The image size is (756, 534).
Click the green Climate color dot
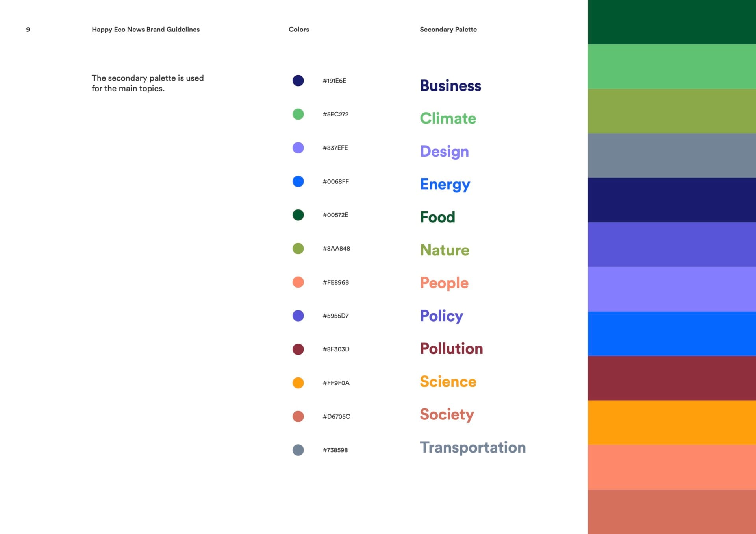(298, 114)
